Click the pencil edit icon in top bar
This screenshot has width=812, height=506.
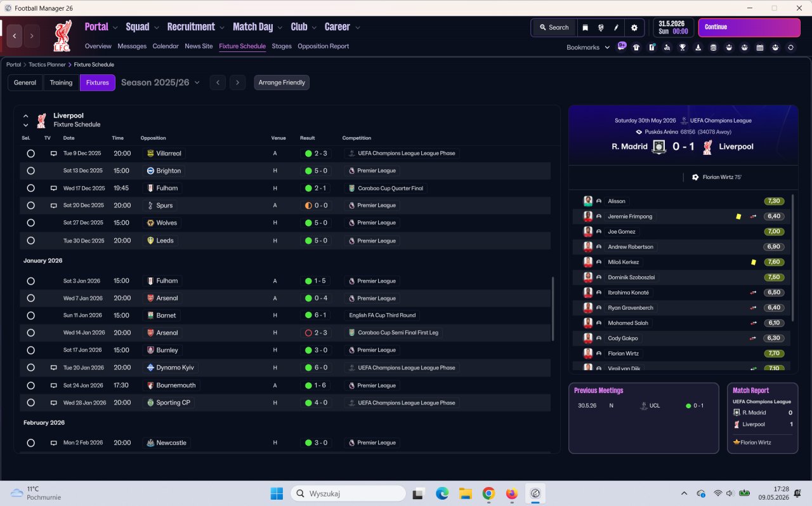(x=616, y=27)
